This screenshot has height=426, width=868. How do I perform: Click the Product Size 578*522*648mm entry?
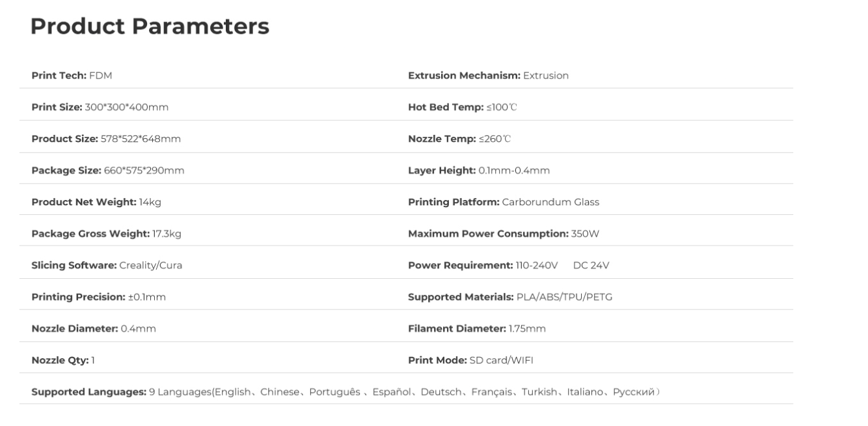tap(106, 139)
